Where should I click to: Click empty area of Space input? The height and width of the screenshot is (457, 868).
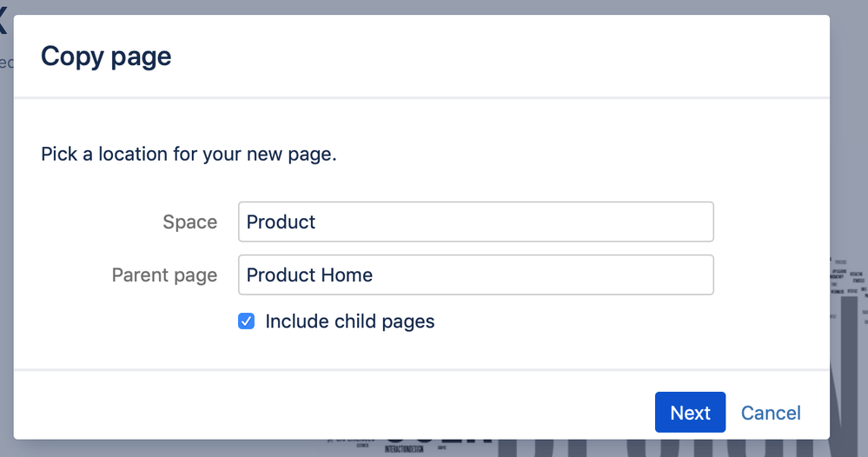(x=515, y=222)
